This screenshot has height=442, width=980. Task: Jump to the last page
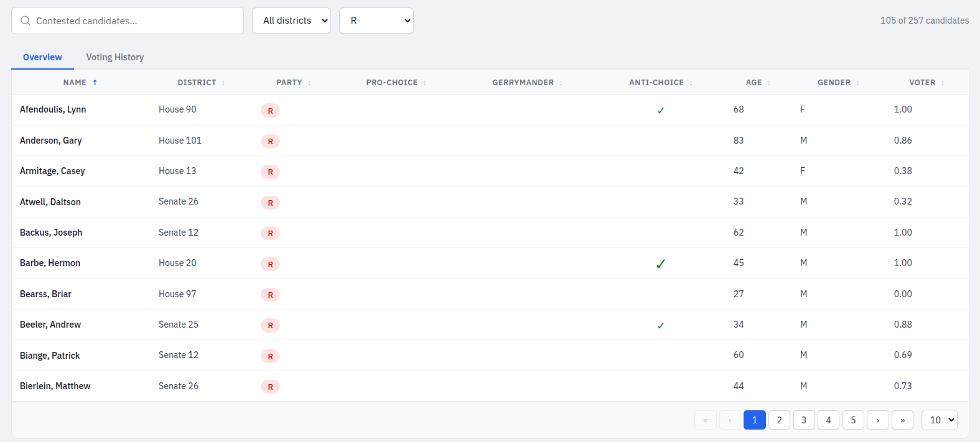[902, 420]
